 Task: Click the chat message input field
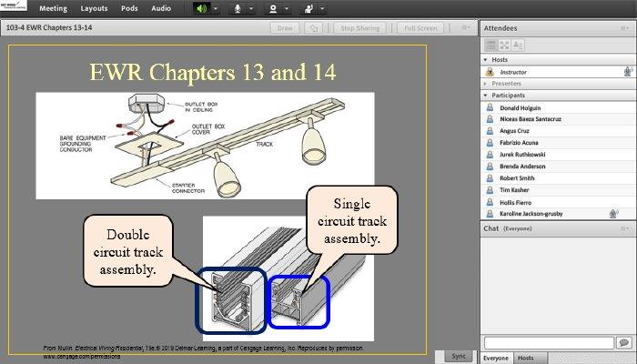(x=549, y=342)
